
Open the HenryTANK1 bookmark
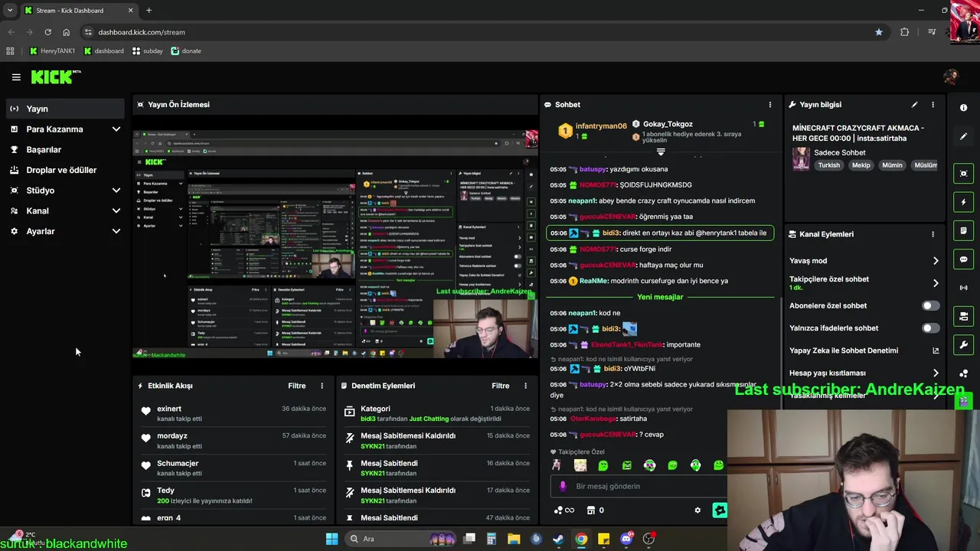pyautogui.click(x=52, y=51)
